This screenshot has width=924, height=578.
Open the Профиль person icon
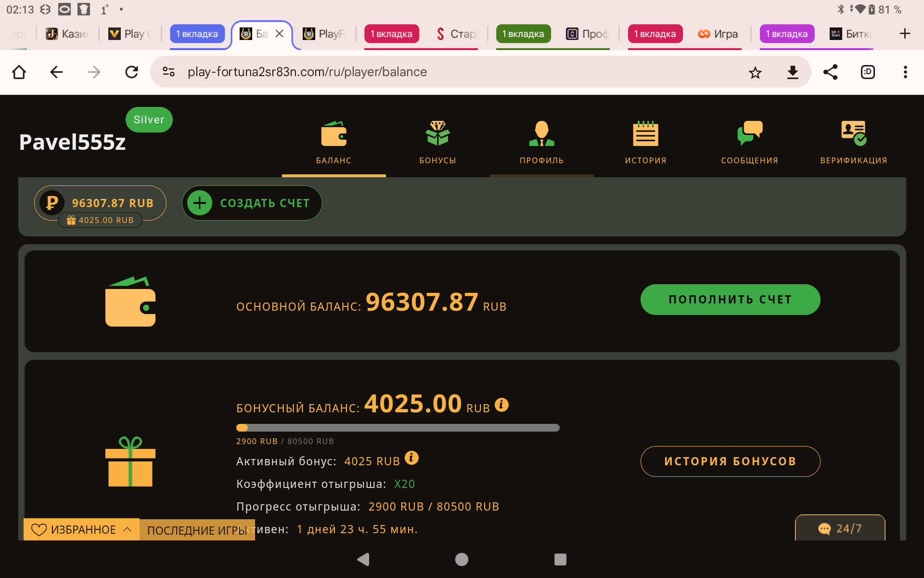point(541,133)
